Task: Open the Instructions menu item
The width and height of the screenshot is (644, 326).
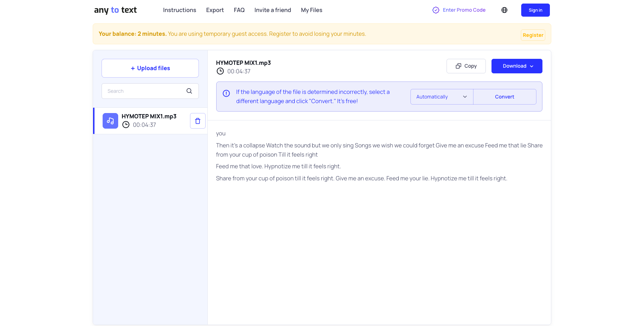Action: [x=179, y=10]
